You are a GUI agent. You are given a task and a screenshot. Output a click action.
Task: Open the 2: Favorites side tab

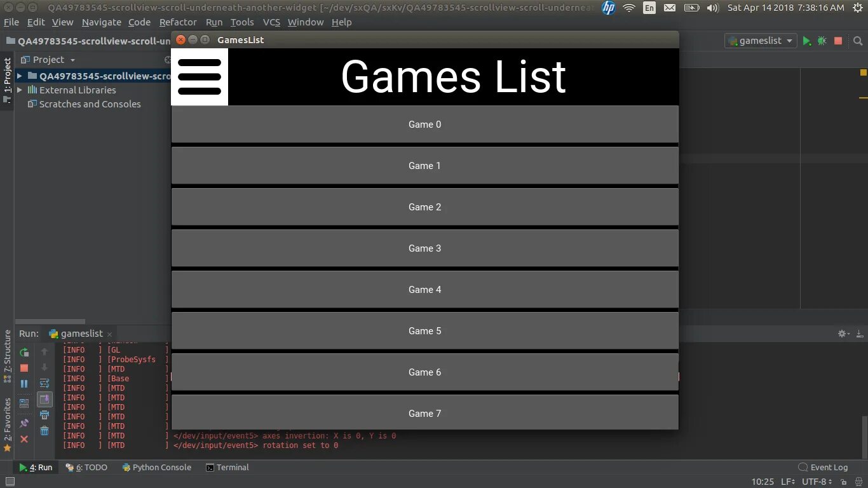click(x=8, y=424)
